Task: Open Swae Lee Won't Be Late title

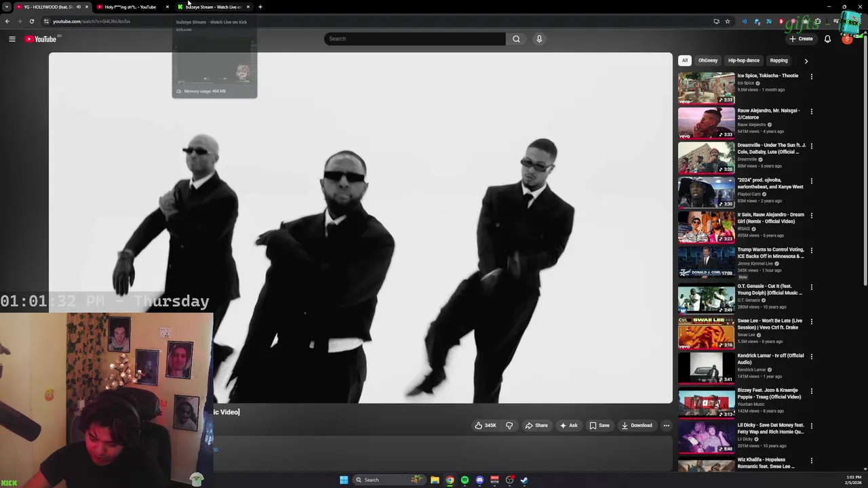Action: pos(770,324)
